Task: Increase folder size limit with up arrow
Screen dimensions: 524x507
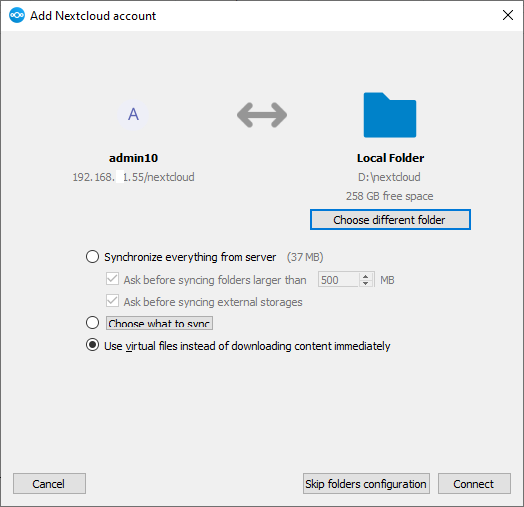Action: point(366,276)
